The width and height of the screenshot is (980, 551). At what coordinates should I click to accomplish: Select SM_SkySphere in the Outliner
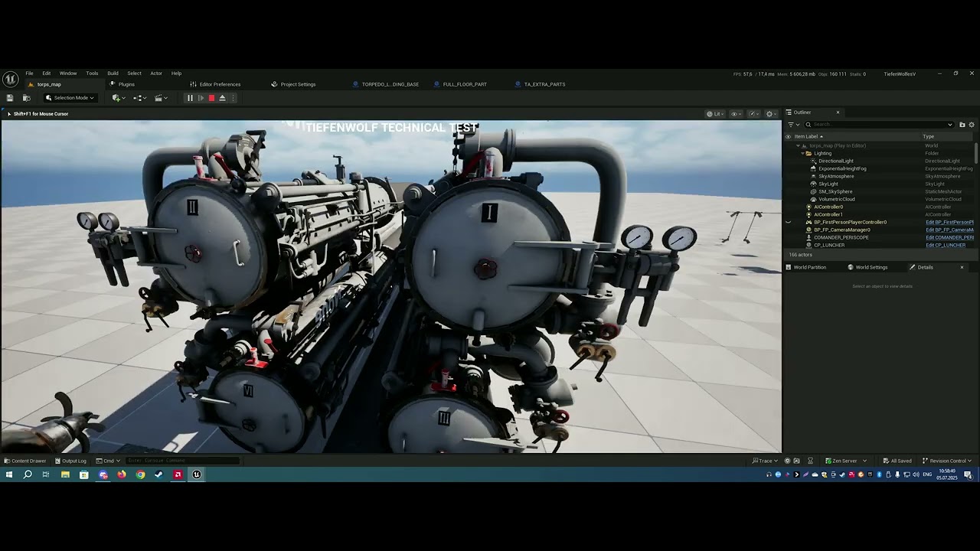point(835,191)
